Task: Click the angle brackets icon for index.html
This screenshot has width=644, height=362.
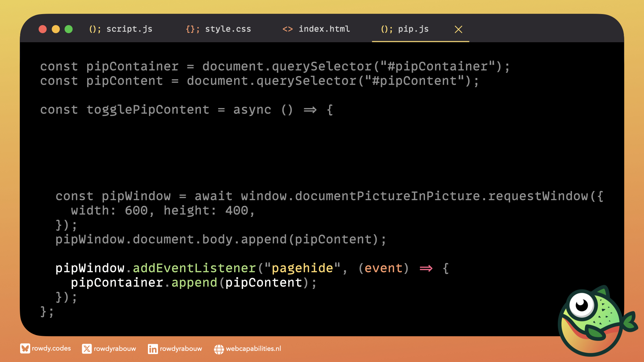Action: pyautogui.click(x=287, y=29)
